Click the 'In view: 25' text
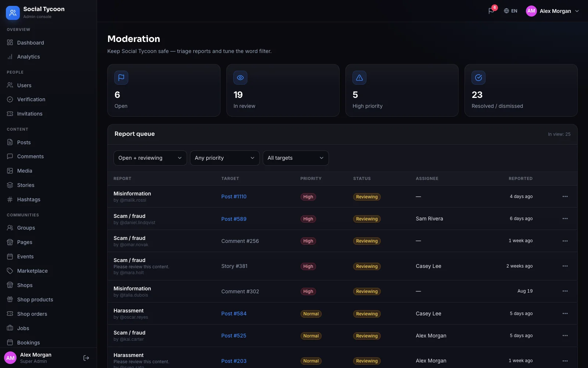Viewport: 588px width, 368px height. [x=559, y=134]
